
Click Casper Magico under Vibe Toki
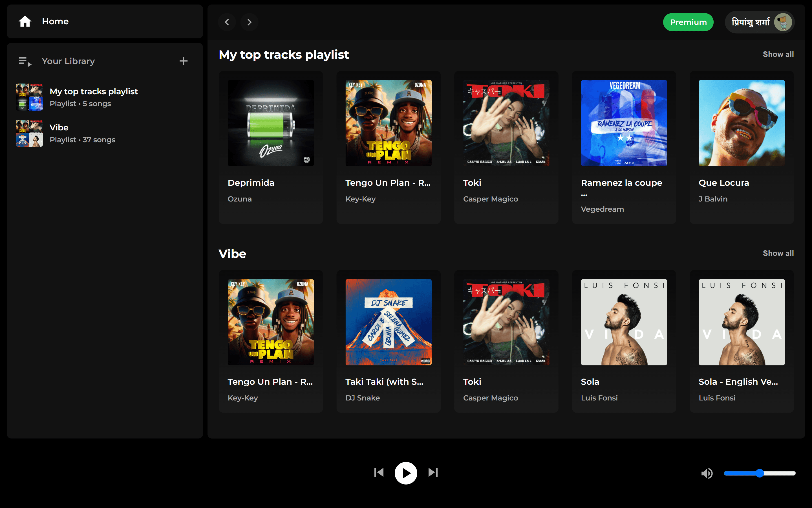491,398
